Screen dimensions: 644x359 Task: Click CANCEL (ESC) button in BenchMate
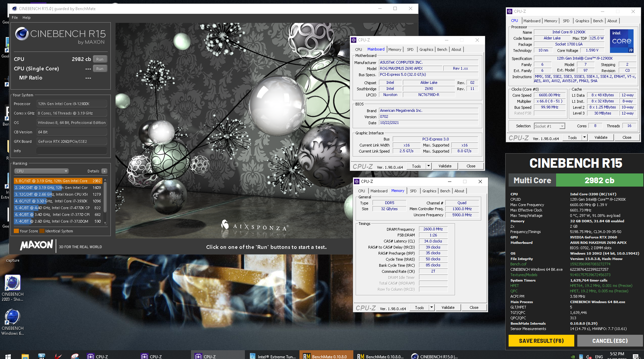click(x=610, y=341)
